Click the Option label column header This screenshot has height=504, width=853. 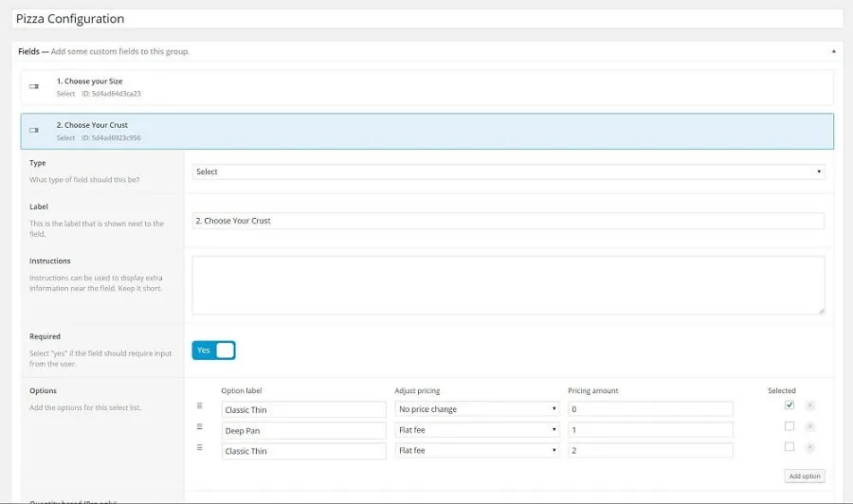[x=242, y=390]
